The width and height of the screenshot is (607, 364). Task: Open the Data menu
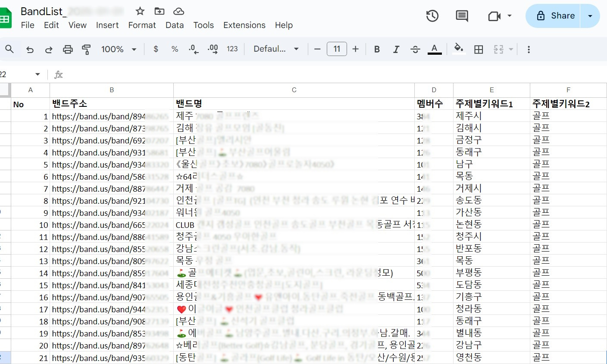(175, 25)
